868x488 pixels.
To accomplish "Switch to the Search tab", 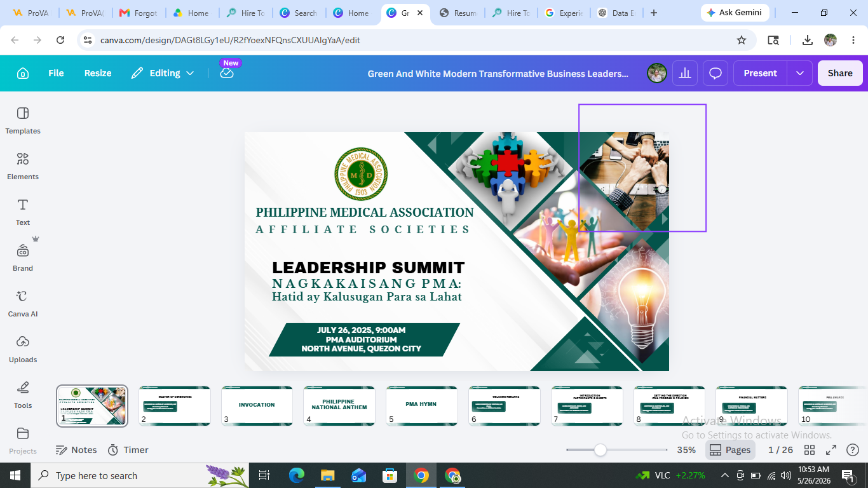I will 299,13.
